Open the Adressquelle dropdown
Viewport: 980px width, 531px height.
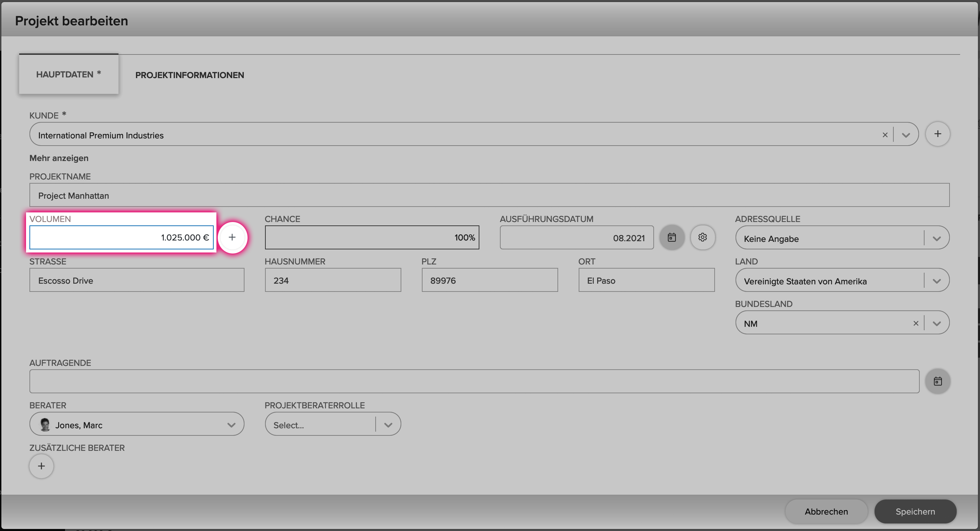tap(937, 238)
